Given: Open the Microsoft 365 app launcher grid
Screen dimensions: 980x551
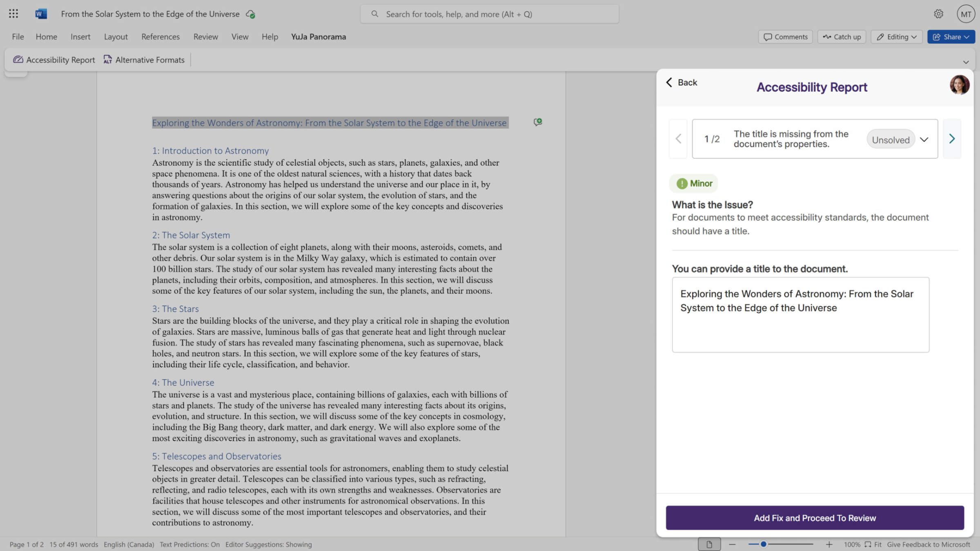Looking at the screenshot, I should pos(13,13).
